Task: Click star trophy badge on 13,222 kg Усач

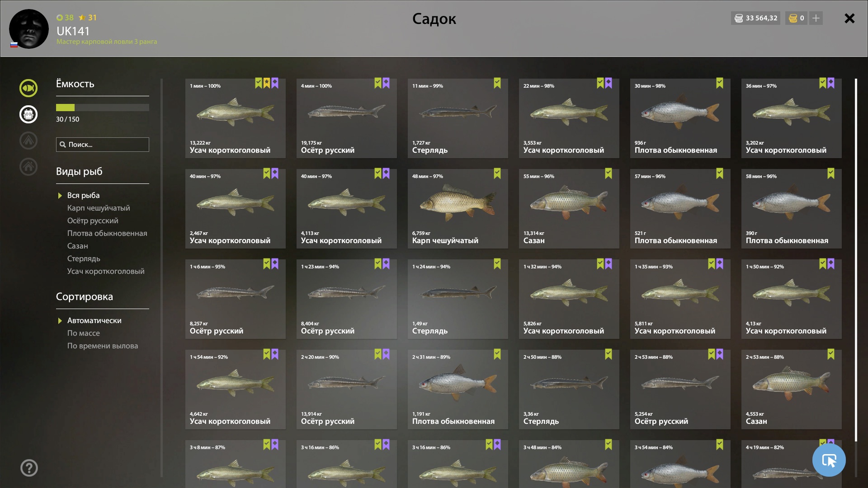Action: (267, 83)
